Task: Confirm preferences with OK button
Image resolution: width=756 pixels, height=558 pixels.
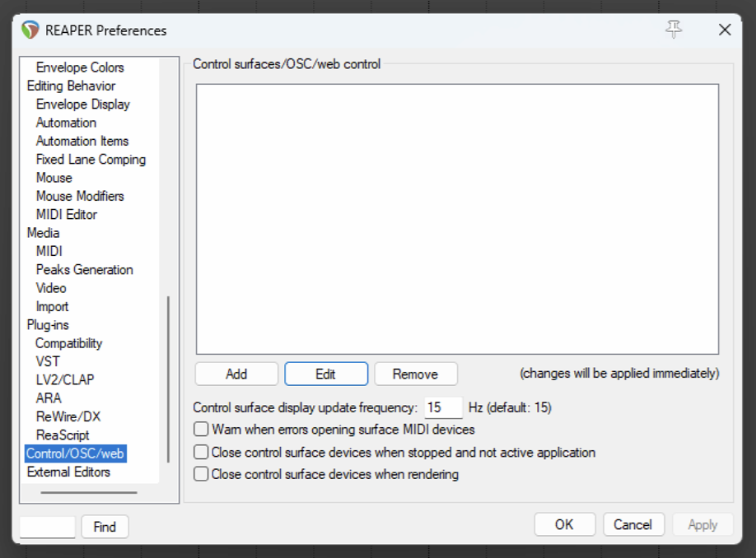Action: [x=565, y=524]
